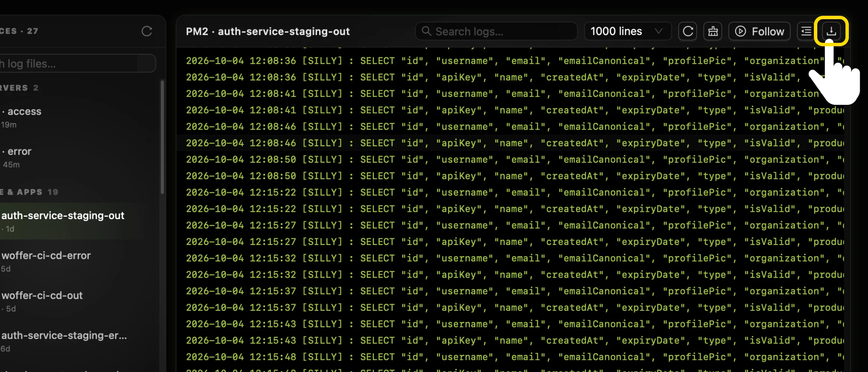Open woffer-ci-cd-error log
The height and width of the screenshot is (372, 868).
tap(77, 262)
